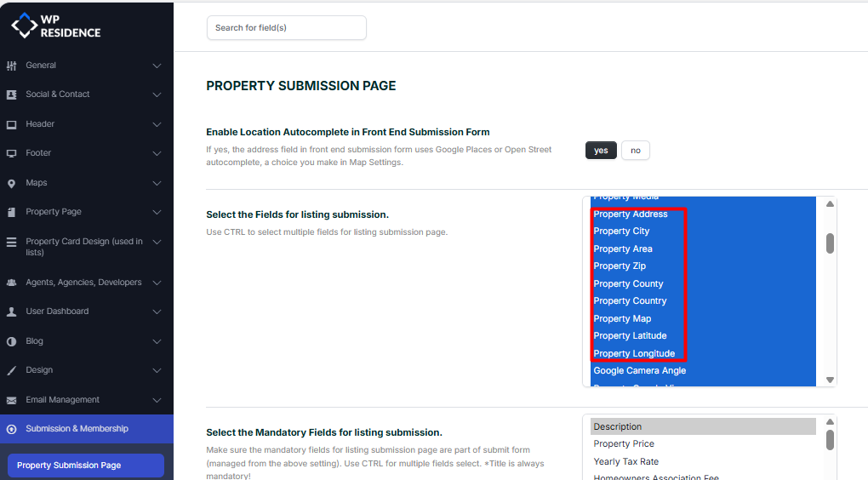Select Property Price in the mandatory fields list
Viewport: 868px width, 480px height.
tap(624, 444)
